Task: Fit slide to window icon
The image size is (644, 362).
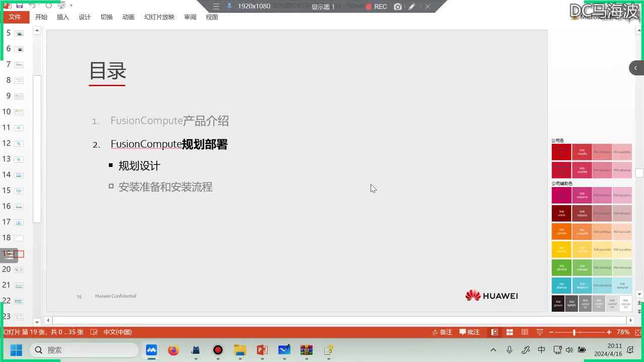Action: tap(639, 332)
